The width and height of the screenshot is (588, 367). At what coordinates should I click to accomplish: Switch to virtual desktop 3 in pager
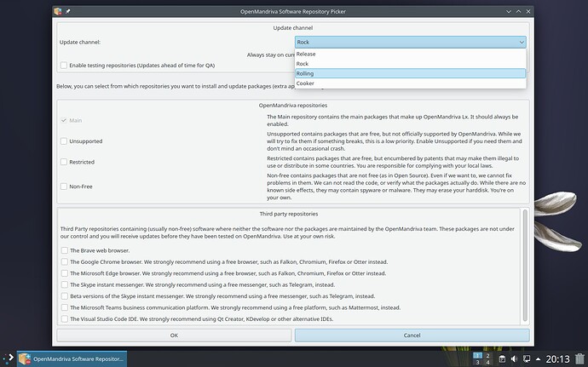pyautogui.click(x=477, y=362)
